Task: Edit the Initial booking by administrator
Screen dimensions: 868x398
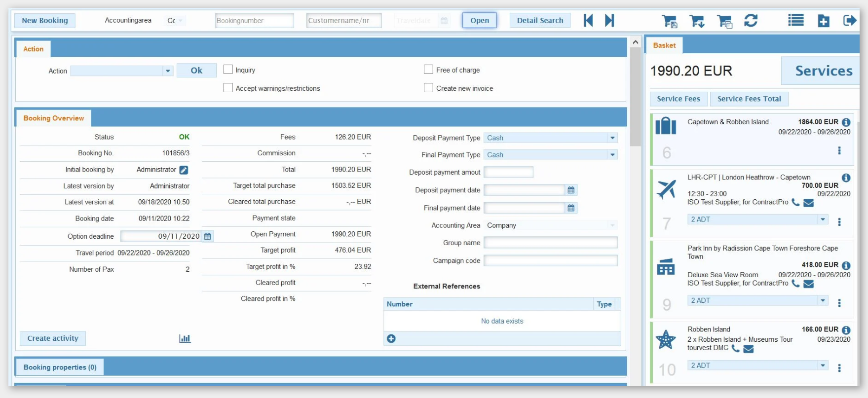Action: (x=184, y=170)
